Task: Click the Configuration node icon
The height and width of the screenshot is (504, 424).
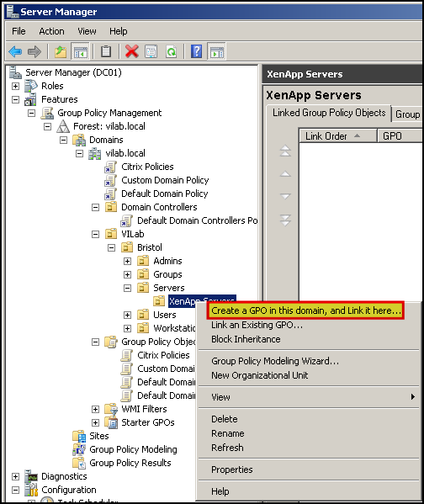Action: pos(31,490)
